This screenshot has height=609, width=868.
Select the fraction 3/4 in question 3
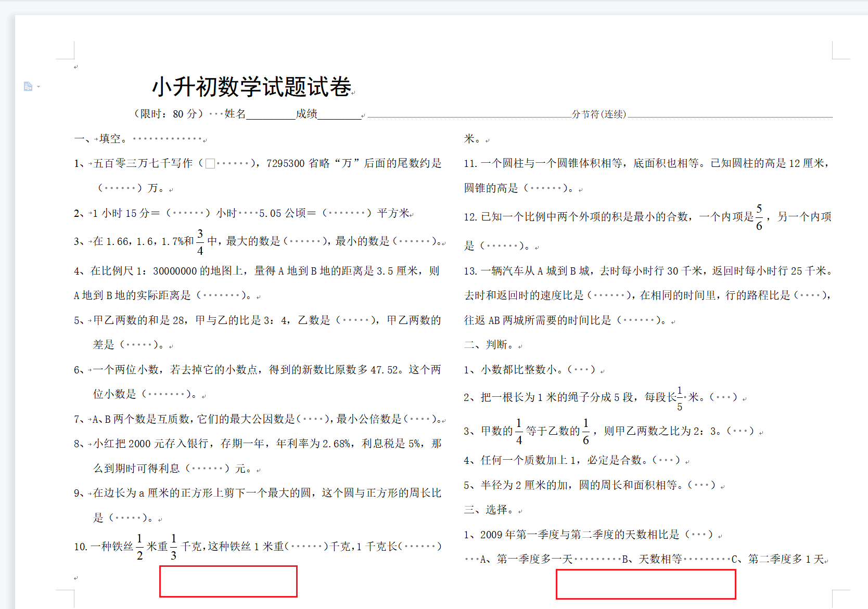[x=200, y=242]
